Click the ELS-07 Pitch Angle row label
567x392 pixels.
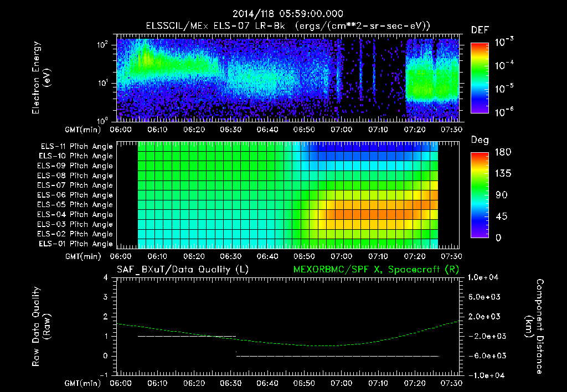(x=75, y=185)
